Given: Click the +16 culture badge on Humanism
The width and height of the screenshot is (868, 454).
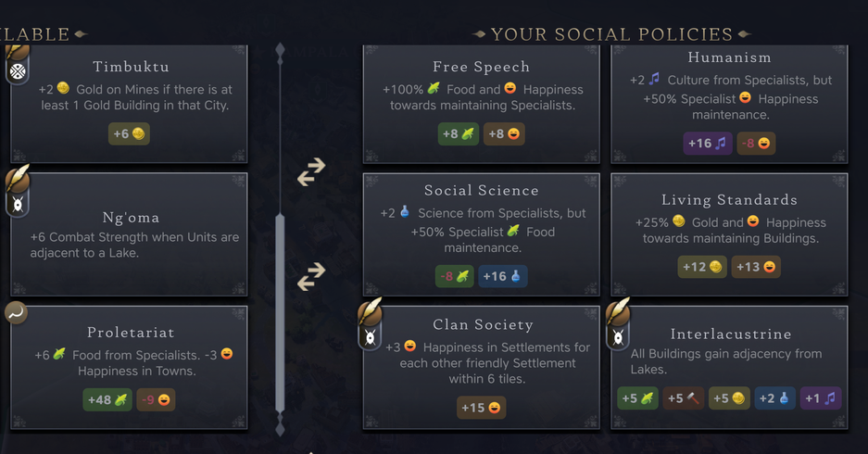Looking at the screenshot, I should pyautogui.click(x=707, y=144).
